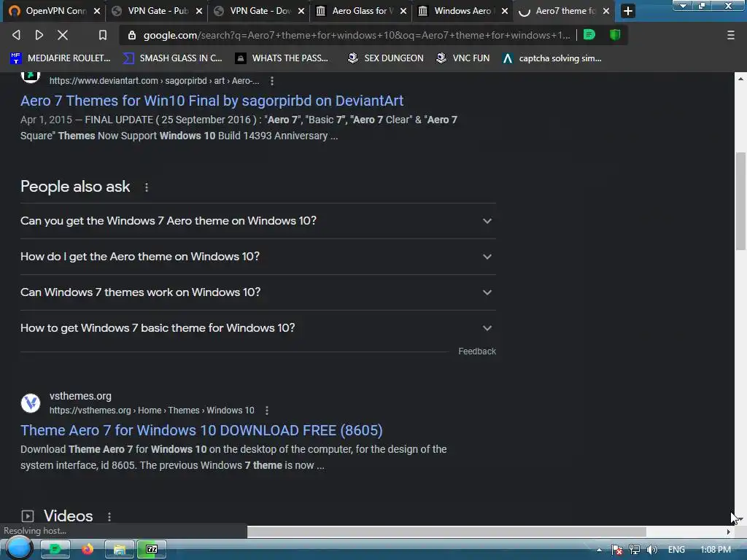This screenshot has height=560, width=747.
Task: Open the DeviantArt result's three-dot options
Action: pos(272,81)
